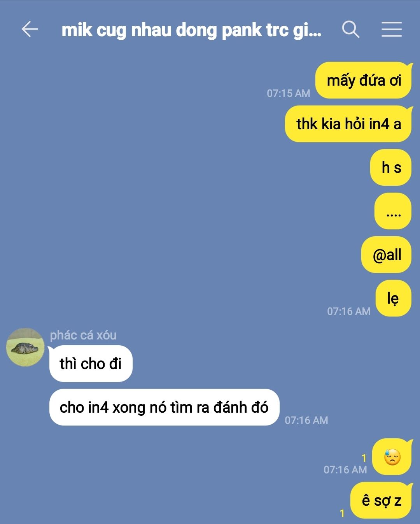420x524 pixels.
Task: Open the chat search magnifier icon
Action: [x=351, y=29]
